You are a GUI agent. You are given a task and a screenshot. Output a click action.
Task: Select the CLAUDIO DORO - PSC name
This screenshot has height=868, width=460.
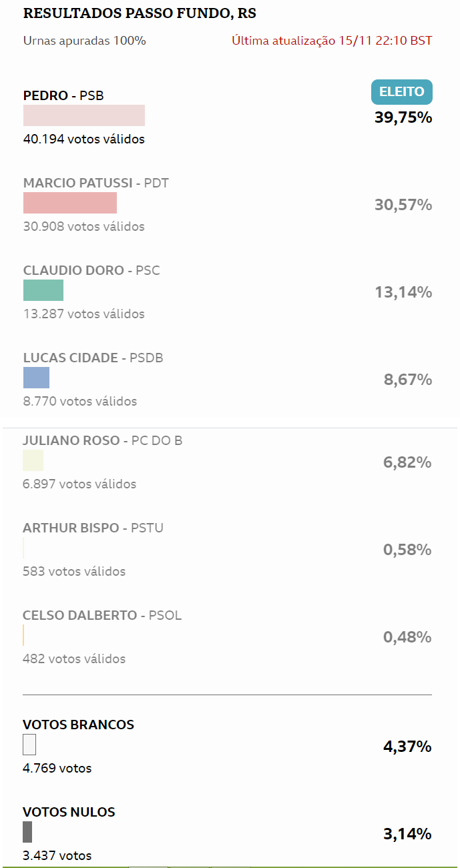[x=91, y=270]
